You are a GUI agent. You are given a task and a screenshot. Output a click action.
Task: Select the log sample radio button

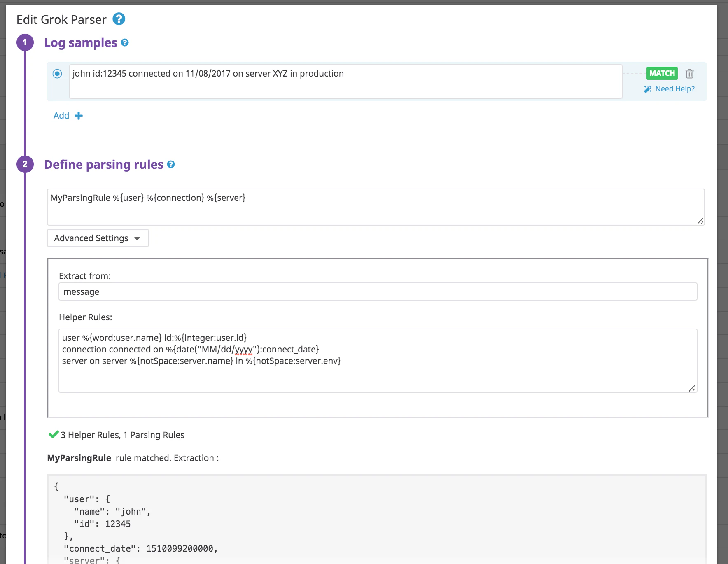coord(57,74)
